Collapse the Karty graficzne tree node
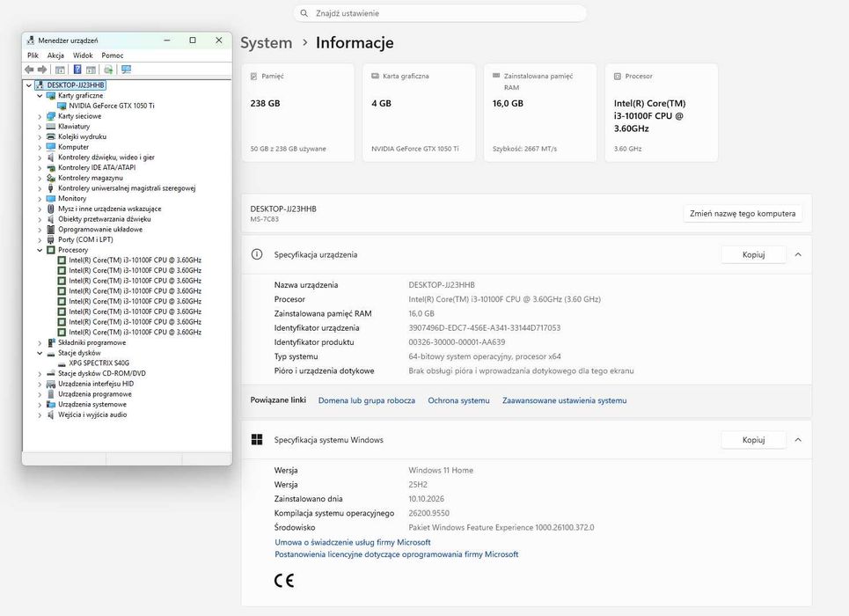The height and width of the screenshot is (616, 849). pos(40,95)
